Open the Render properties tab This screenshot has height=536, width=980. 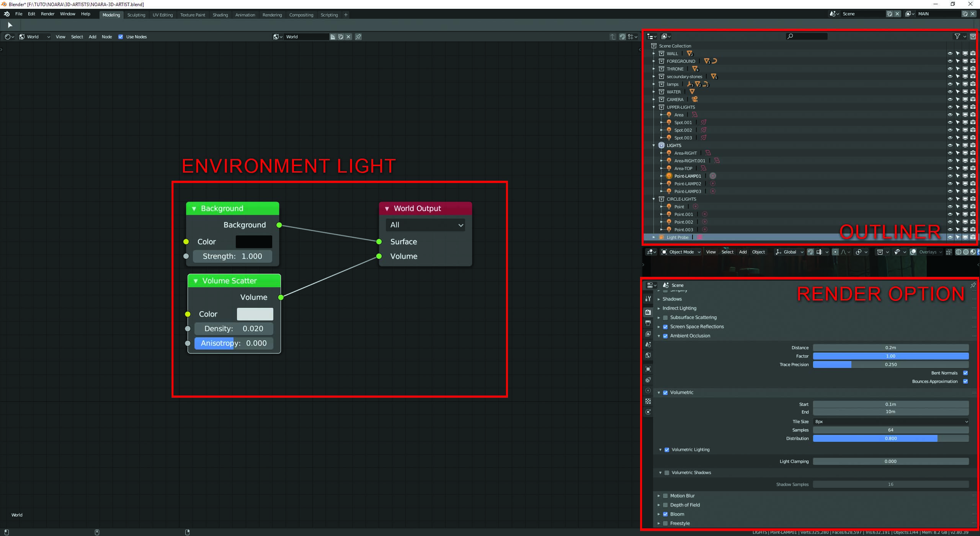pos(648,312)
